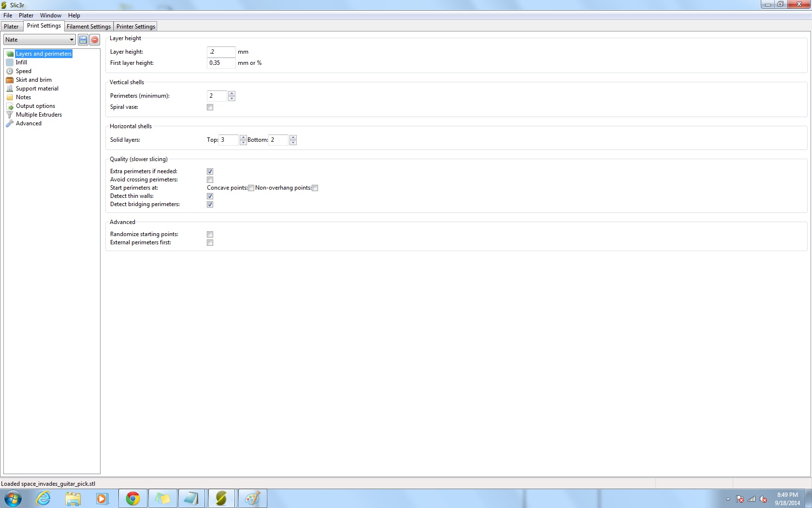
Task: Toggle Detect bridging perimeters checkbox
Action: 210,205
